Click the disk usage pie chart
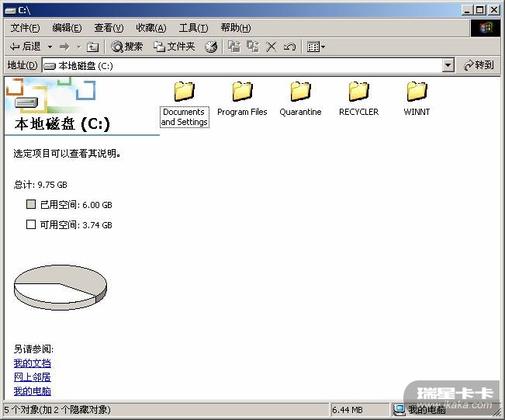505x420 pixels. pos(61,287)
